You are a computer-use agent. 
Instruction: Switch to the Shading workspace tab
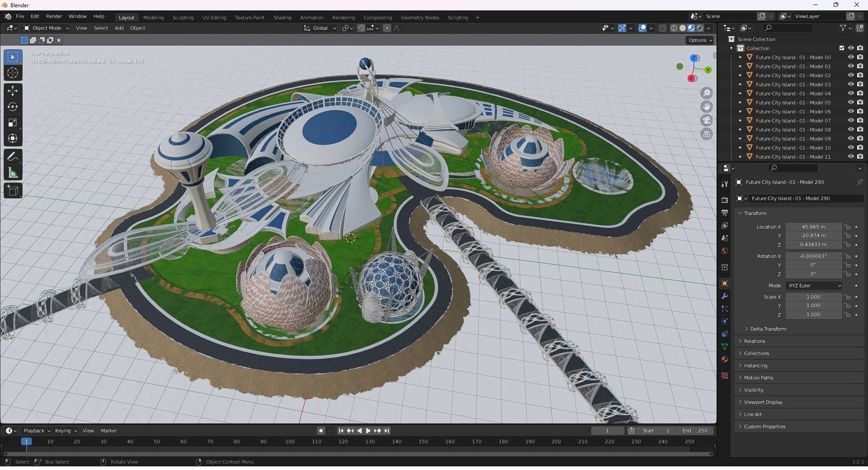pos(282,17)
